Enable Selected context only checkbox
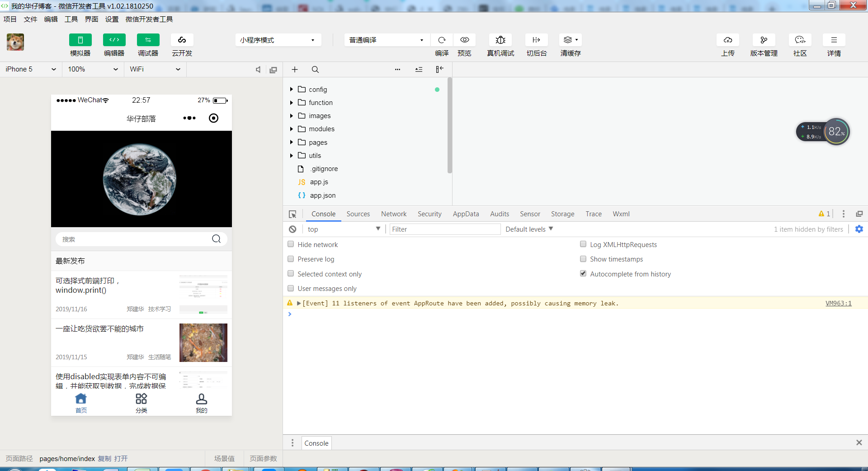 pyautogui.click(x=291, y=274)
